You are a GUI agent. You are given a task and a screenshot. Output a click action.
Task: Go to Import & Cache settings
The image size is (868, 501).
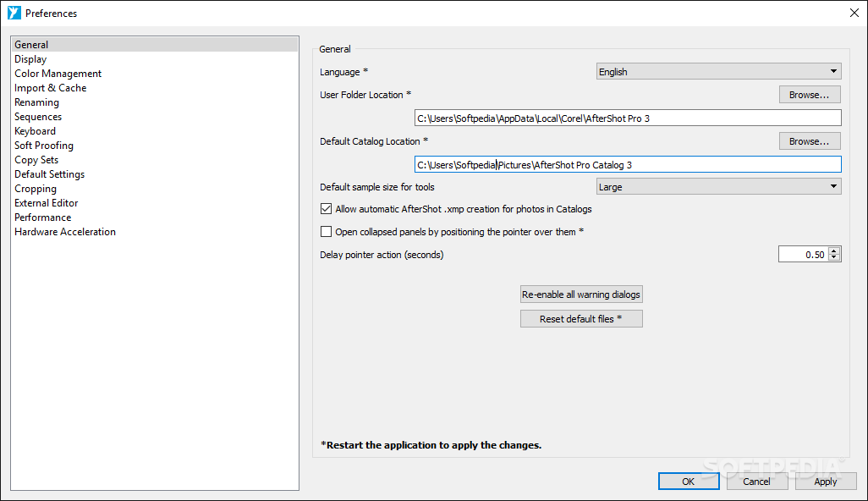(x=51, y=88)
